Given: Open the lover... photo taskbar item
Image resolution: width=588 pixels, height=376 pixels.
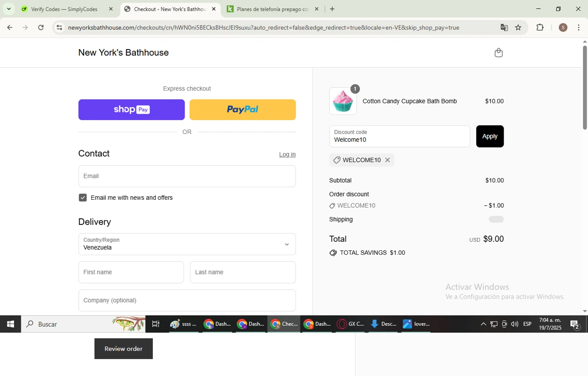Looking at the screenshot, I should point(416,324).
